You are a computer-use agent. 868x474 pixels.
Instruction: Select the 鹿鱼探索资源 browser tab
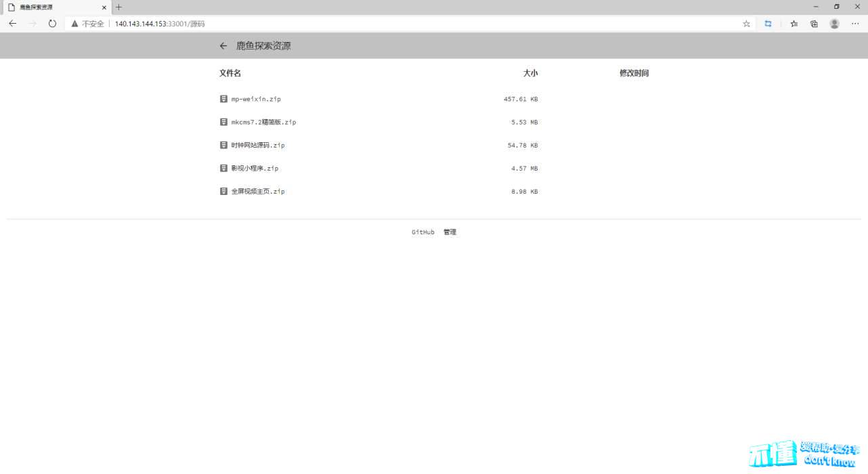56,7
